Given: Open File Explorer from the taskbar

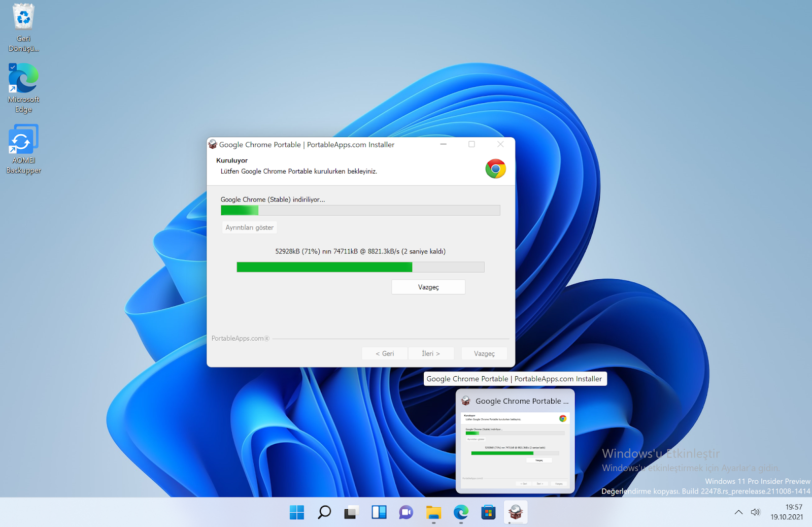Looking at the screenshot, I should 433,512.
